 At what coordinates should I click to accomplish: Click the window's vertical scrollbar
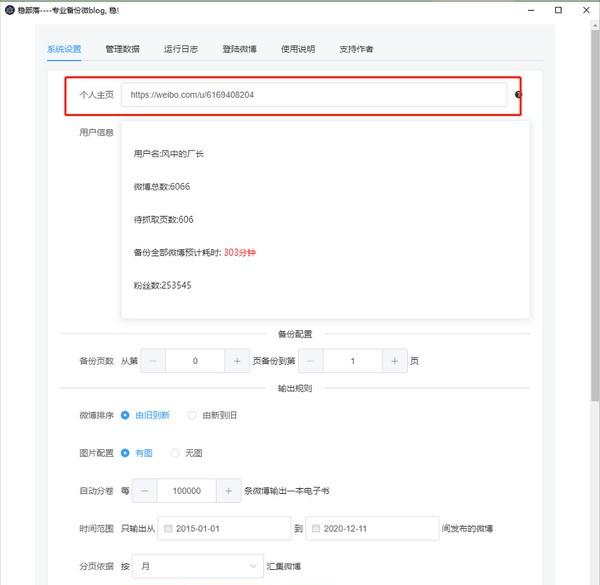(x=595, y=214)
